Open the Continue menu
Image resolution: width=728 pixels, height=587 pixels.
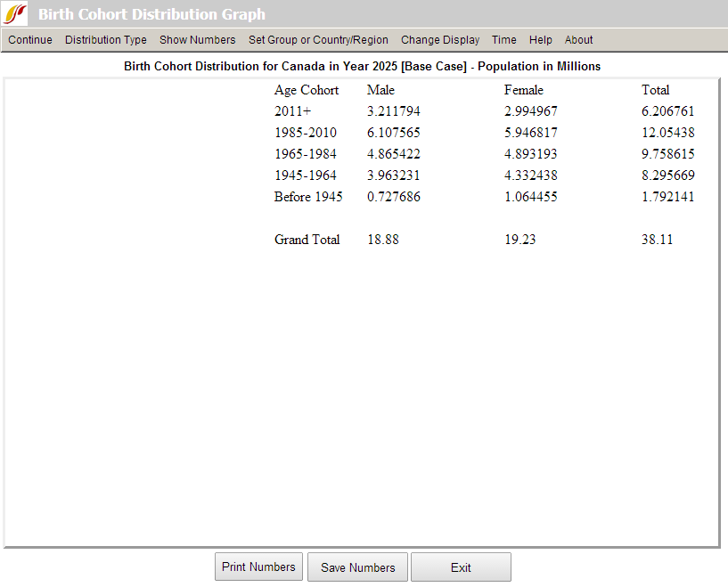click(29, 39)
